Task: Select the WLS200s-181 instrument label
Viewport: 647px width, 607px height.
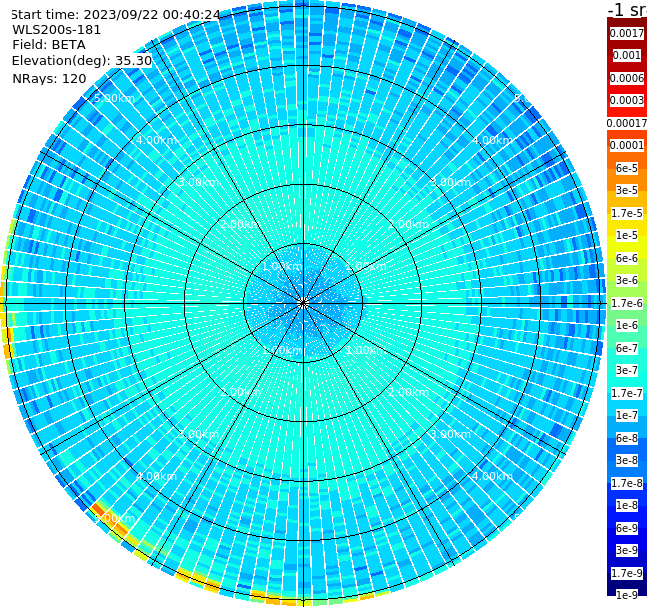Action: coord(57,30)
